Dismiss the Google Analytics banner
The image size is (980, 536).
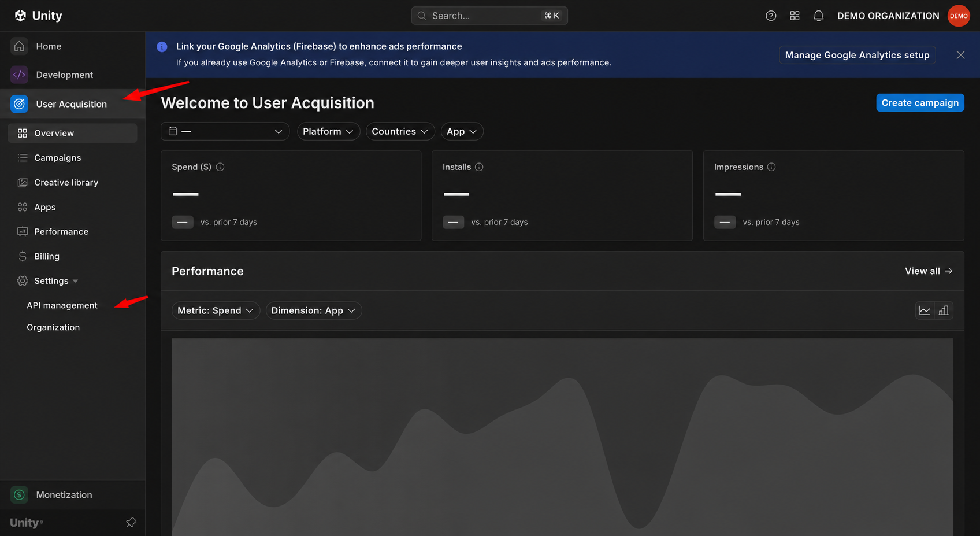pyautogui.click(x=960, y=55)
